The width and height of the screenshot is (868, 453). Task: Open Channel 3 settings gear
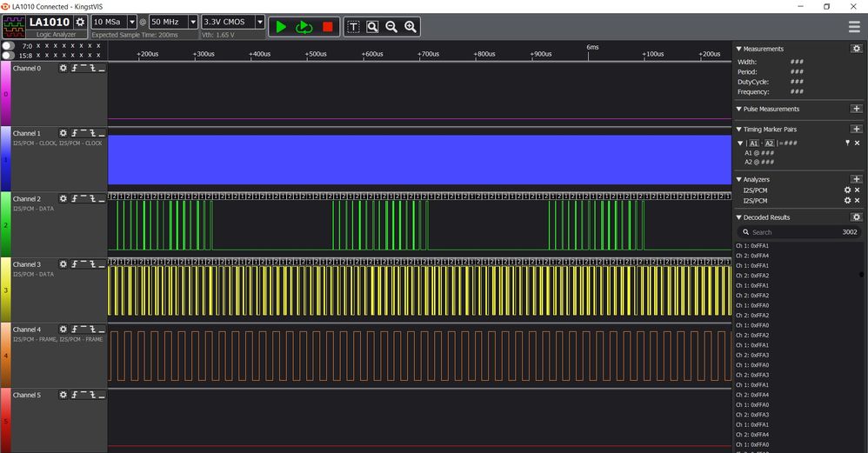63,264
